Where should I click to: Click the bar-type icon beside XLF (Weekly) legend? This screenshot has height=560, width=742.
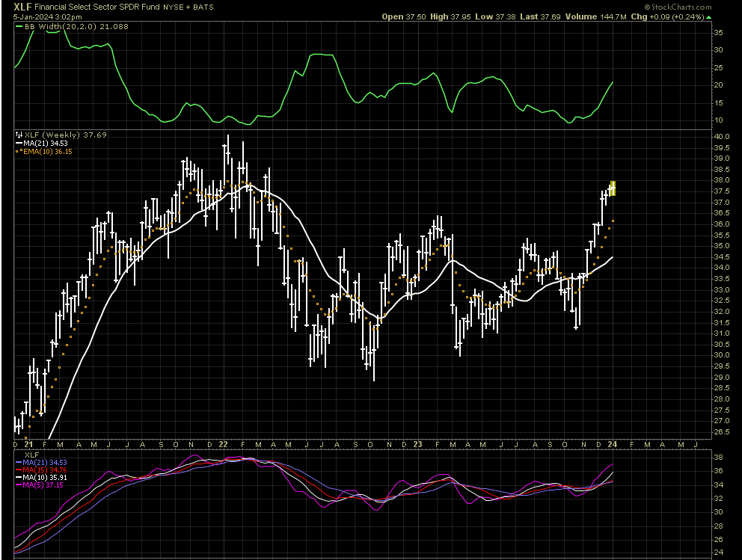coord(19,135)
